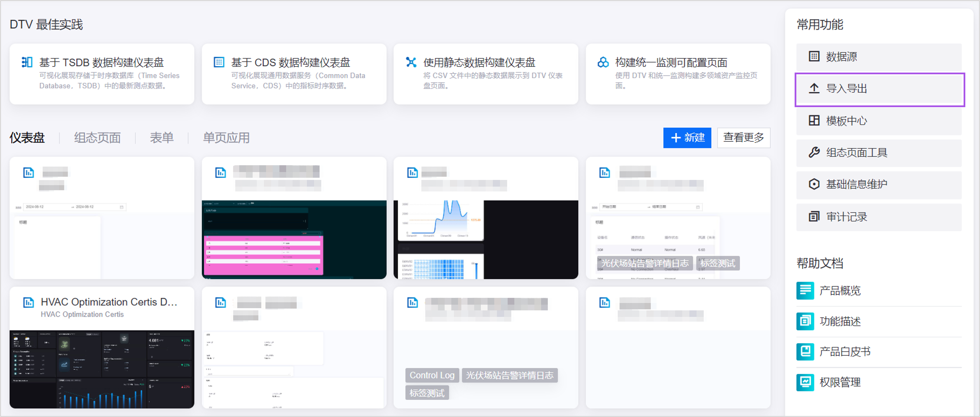The width and height of the screenshot is (980, 417).
Task: Click the 数据源 grid icon
Action: coord(814,57)
